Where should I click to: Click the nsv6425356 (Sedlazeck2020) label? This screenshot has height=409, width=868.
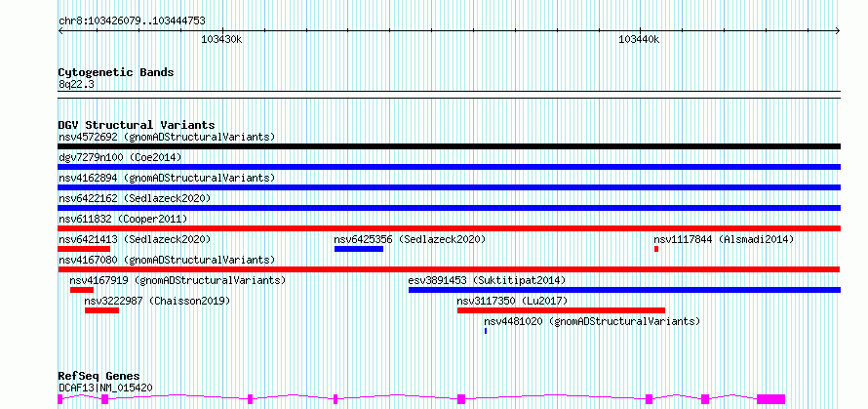(410, 239)
